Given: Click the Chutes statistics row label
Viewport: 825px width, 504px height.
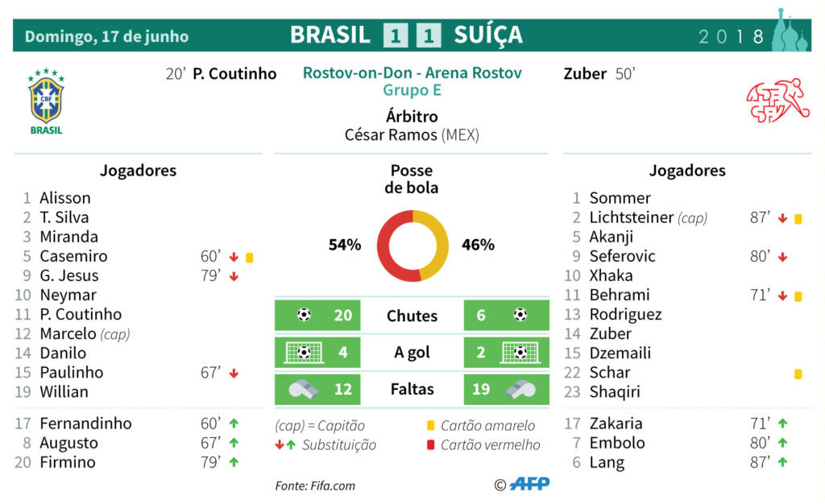Looking at the screenshot, I should coord(412,316).
